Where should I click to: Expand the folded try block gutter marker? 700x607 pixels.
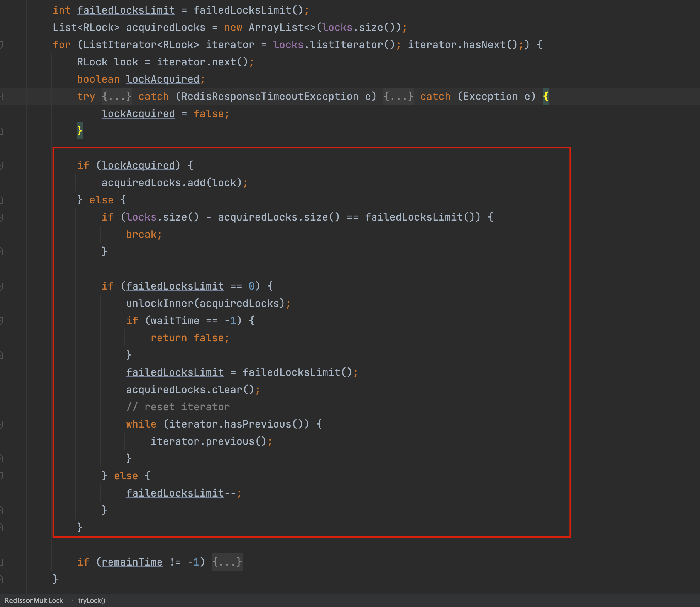coord(1,97)
